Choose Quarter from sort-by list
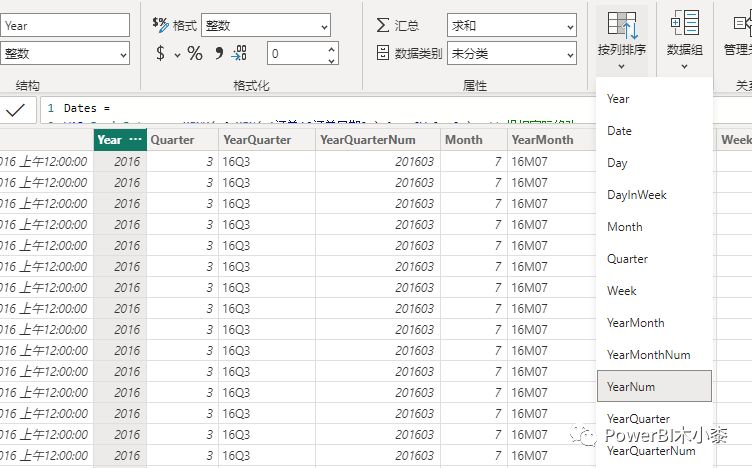 654,259
